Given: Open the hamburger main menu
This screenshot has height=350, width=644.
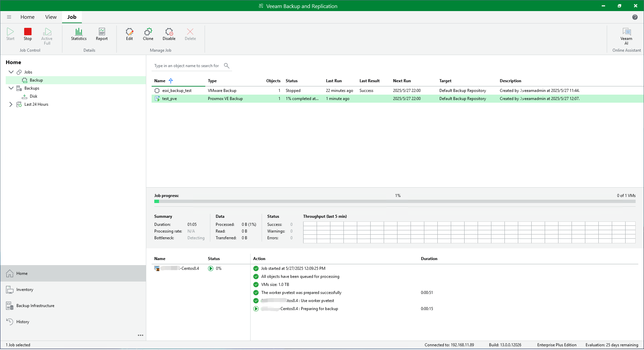Looking at the screenshot, I should tap(9, 17).
